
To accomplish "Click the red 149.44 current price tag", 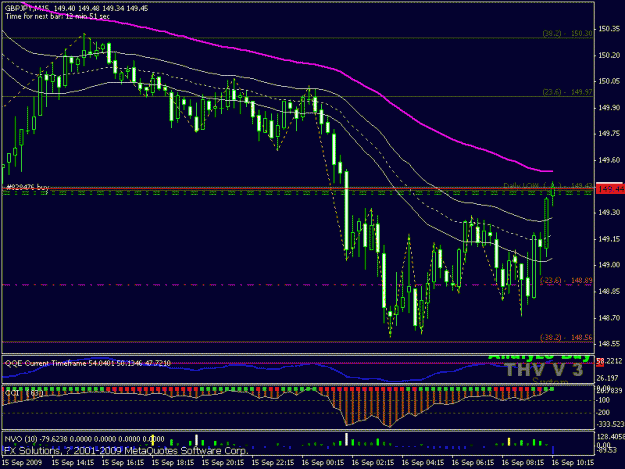I will pos(610,189).
